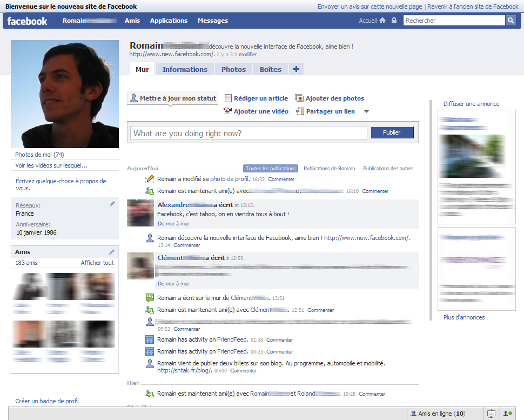524x420 pixels.
Task: Click the What are you doing right now field
Action: tap(248, 132)
